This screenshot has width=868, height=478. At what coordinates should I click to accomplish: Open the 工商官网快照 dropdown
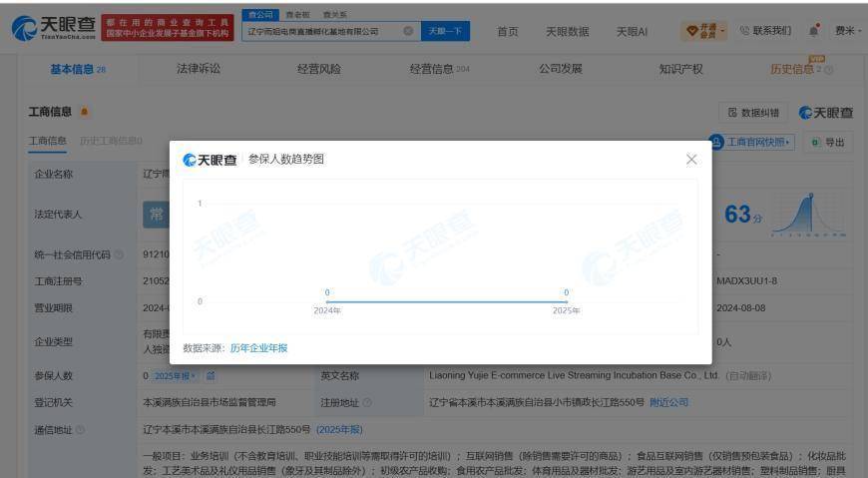(x=751, y=143)
